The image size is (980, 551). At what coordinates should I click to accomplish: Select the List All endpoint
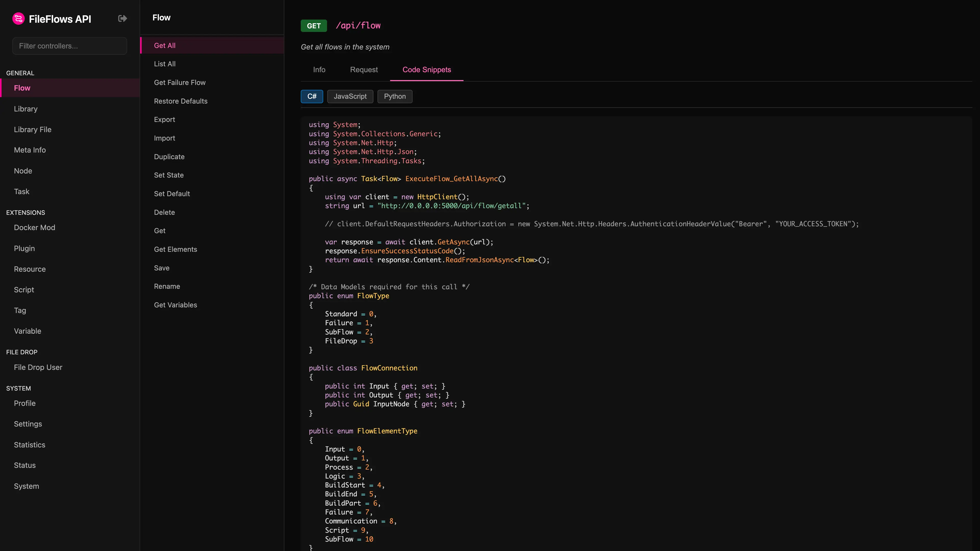pos(212,64)
